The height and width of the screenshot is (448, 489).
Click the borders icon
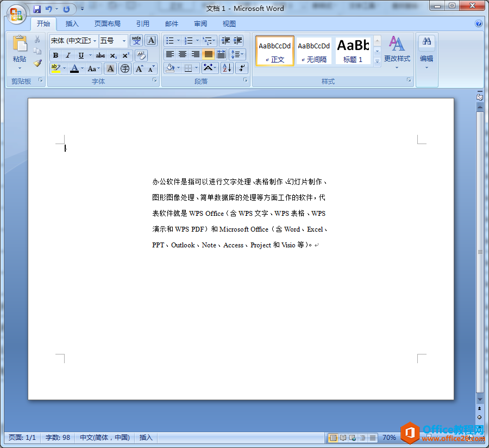[x=188, y=68]
